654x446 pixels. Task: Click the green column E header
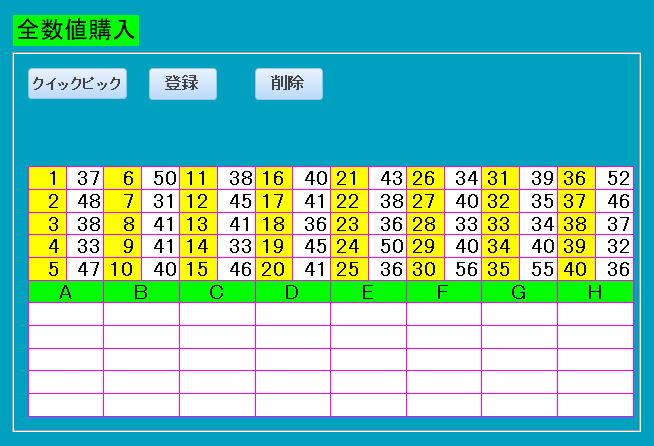(368, 292)
